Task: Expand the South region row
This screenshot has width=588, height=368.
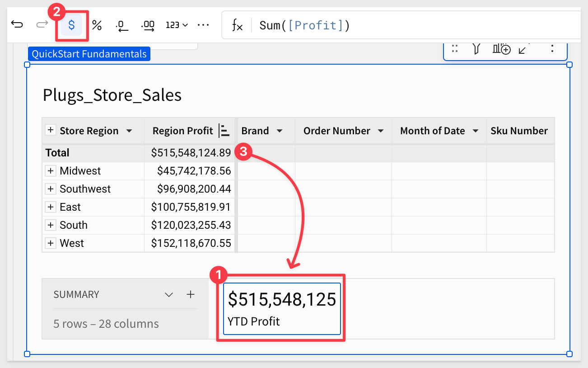Action: [x=51, y=225]
